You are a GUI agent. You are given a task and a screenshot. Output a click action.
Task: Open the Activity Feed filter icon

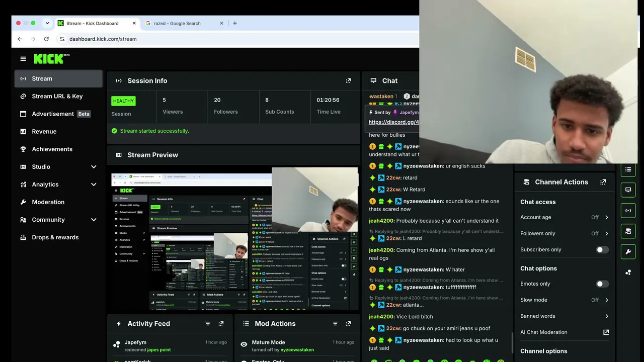(208, 324)
